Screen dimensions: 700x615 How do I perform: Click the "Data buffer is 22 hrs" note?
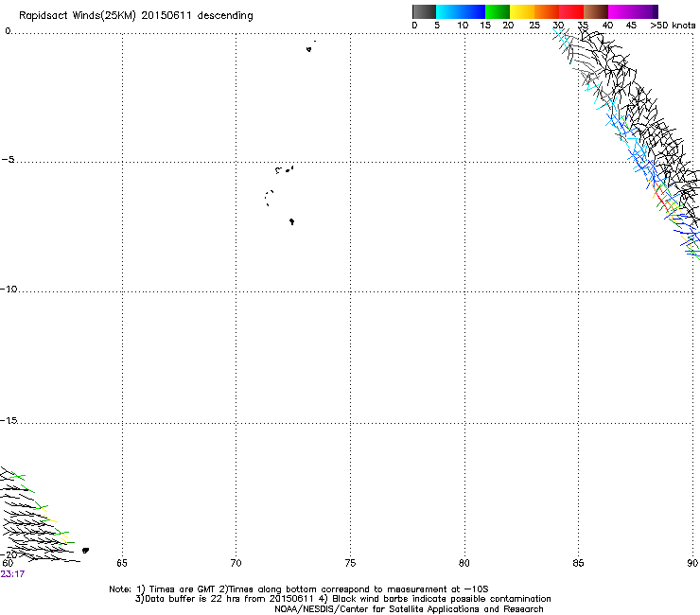(x=223, y=599)
